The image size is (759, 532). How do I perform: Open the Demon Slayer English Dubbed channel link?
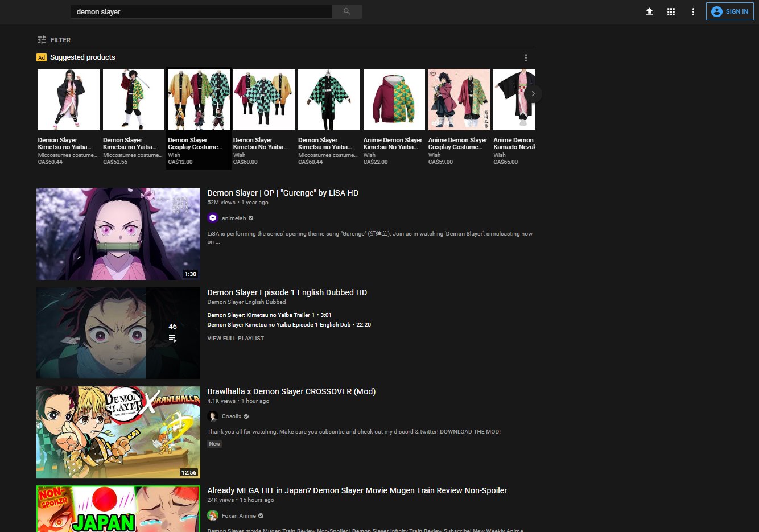pos(246,302)
